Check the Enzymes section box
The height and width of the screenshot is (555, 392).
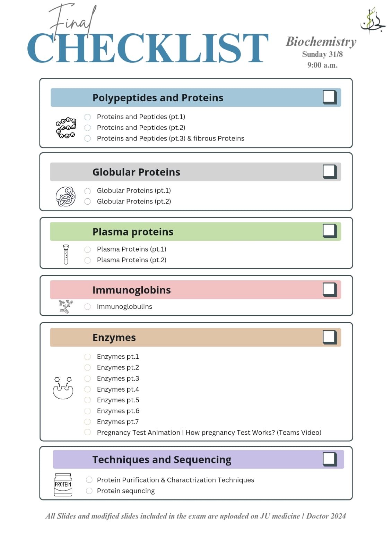330,337
